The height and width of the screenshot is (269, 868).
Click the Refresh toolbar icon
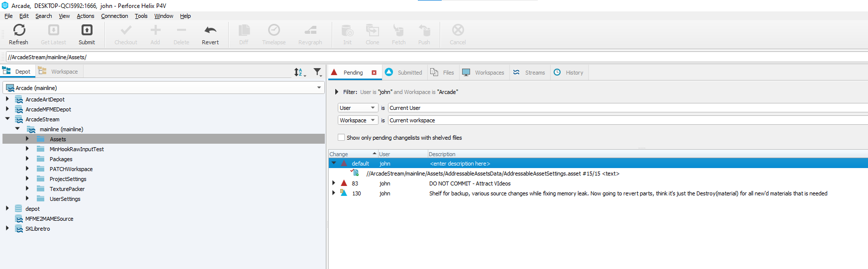coord(19,31)
